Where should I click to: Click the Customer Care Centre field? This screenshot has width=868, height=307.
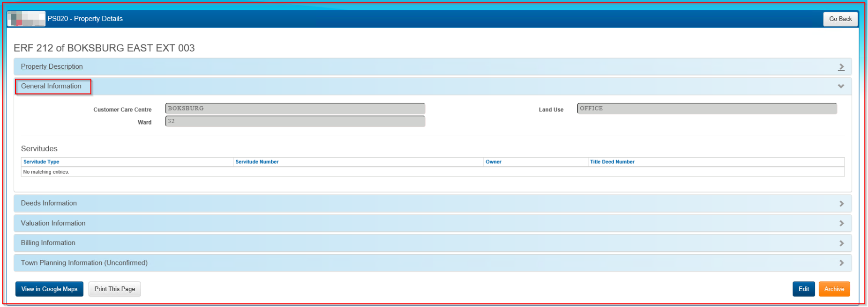coord(295,109)
